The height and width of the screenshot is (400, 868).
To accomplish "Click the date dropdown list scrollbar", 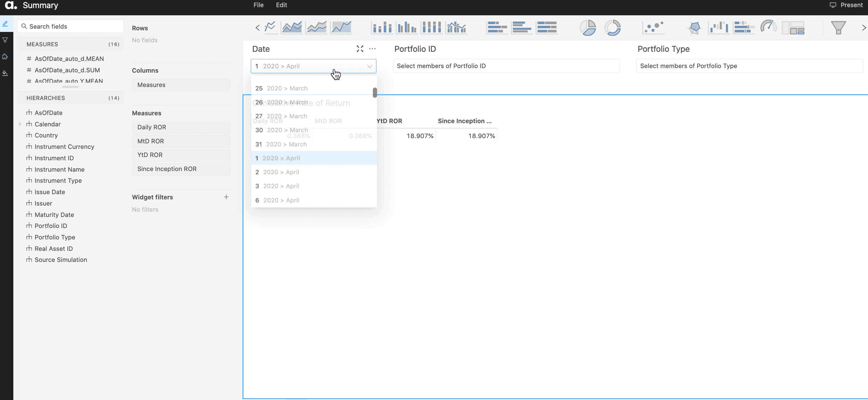I will (375, 93).
